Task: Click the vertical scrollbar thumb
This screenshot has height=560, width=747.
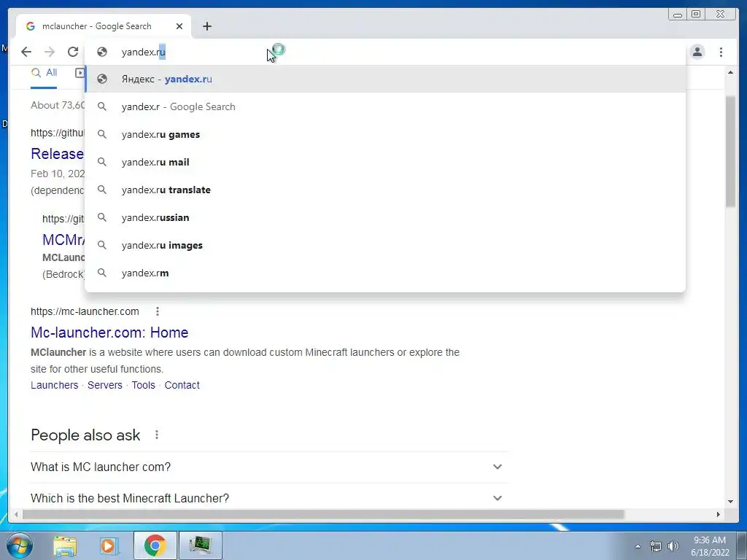Action: 730,151
